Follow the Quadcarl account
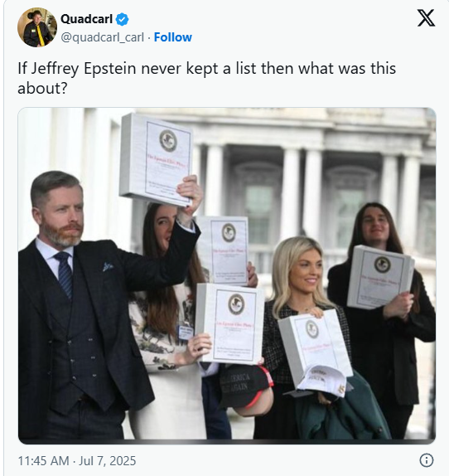This screenshot has height=476, width=449. [173, 37]
